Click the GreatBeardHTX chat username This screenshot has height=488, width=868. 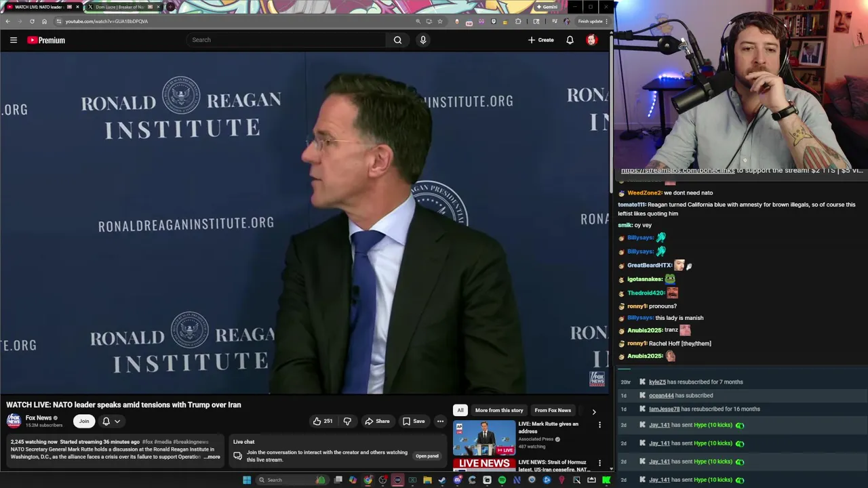click(x=649, y=266)
